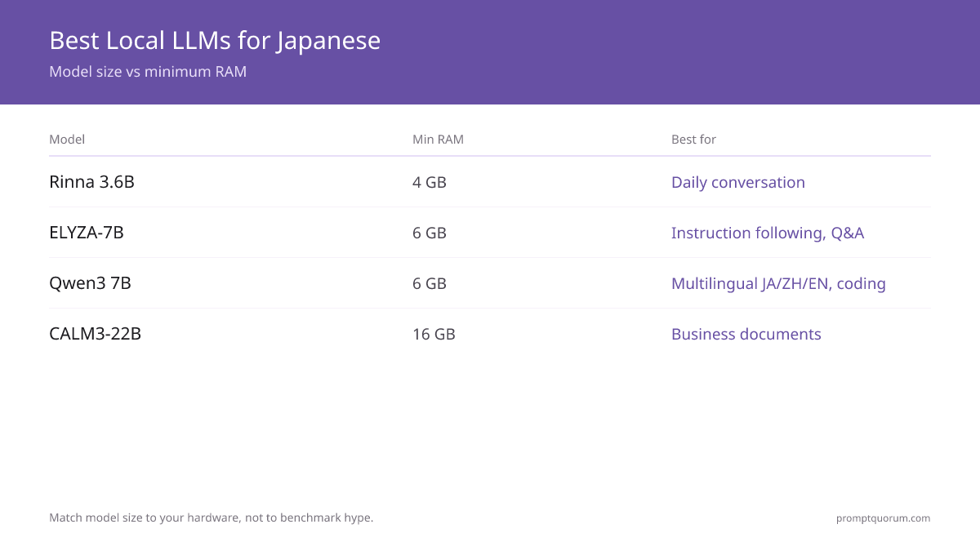The image size is (980, 551).
Task: Click the 'Model' column header
Action: coord(67,140)
